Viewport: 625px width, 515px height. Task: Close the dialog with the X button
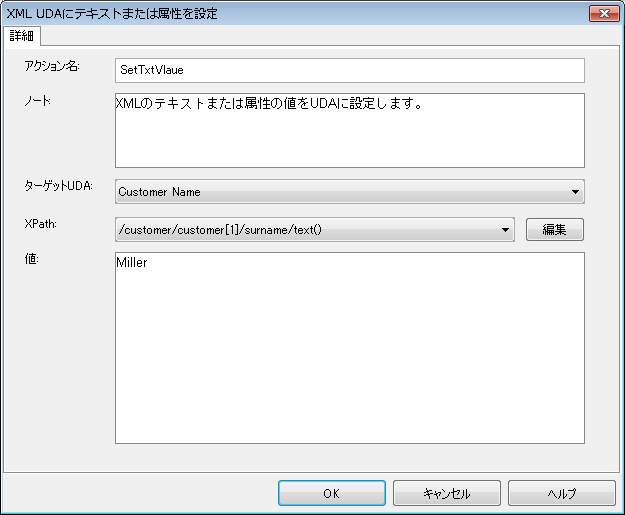(604, 14)
